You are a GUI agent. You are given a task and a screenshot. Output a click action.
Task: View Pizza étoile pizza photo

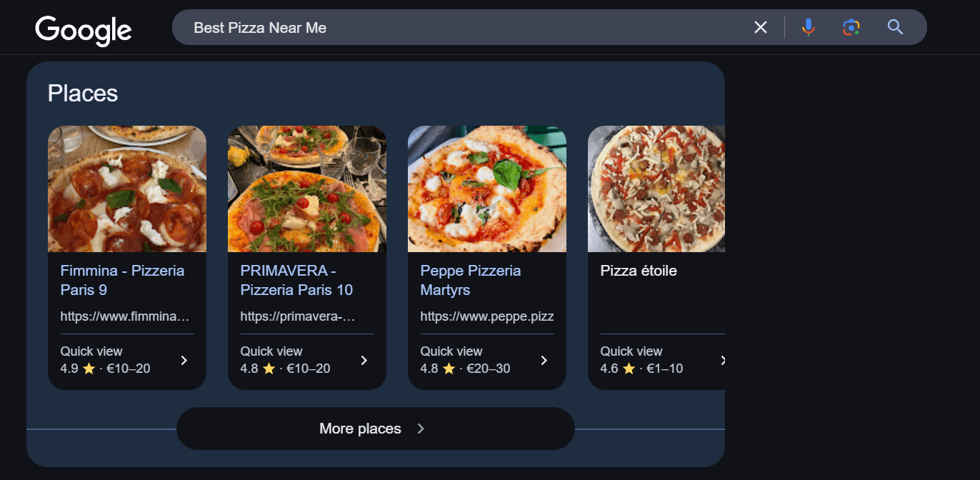[656, 189]
